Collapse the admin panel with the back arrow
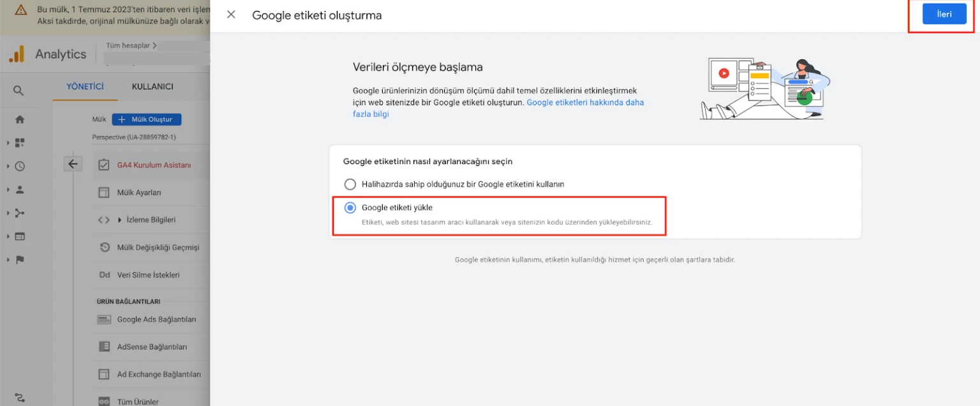 [x=73, y=163]
